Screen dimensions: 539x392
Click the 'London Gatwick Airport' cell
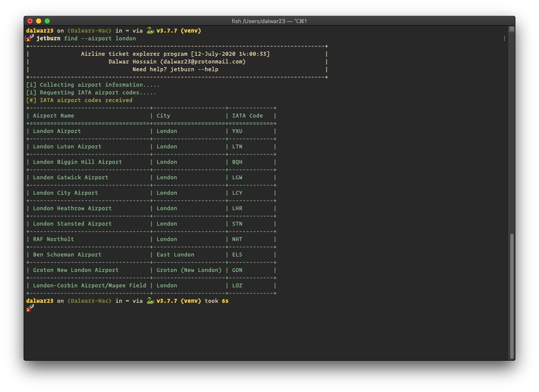pyautogui.click(x=71, y=177)
